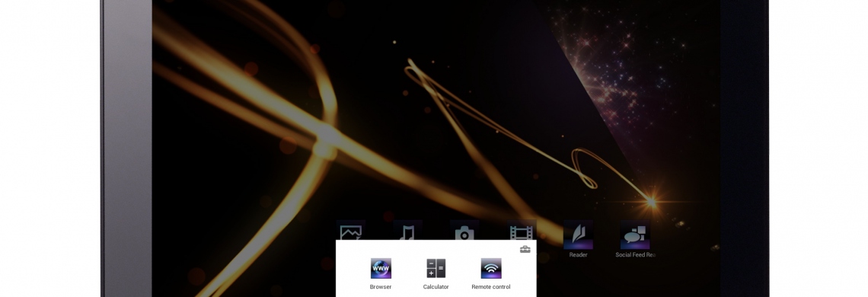
Task: Tap the "Browser" text label
Action: [x=381, y=287]
